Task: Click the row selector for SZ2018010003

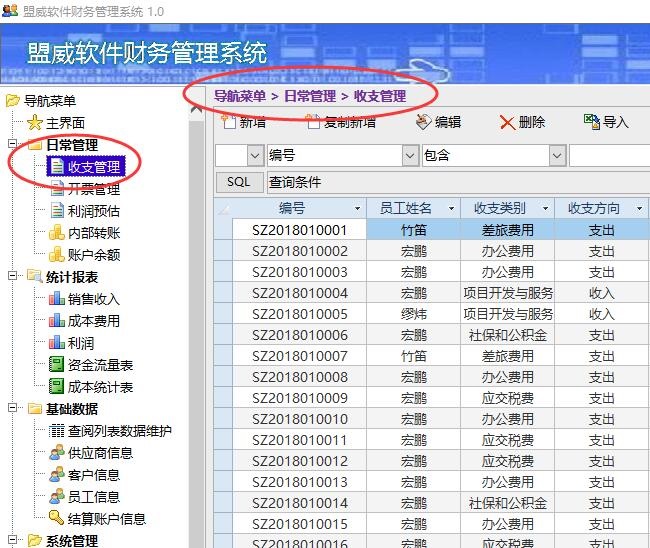Action: click(x=223, y=272)
